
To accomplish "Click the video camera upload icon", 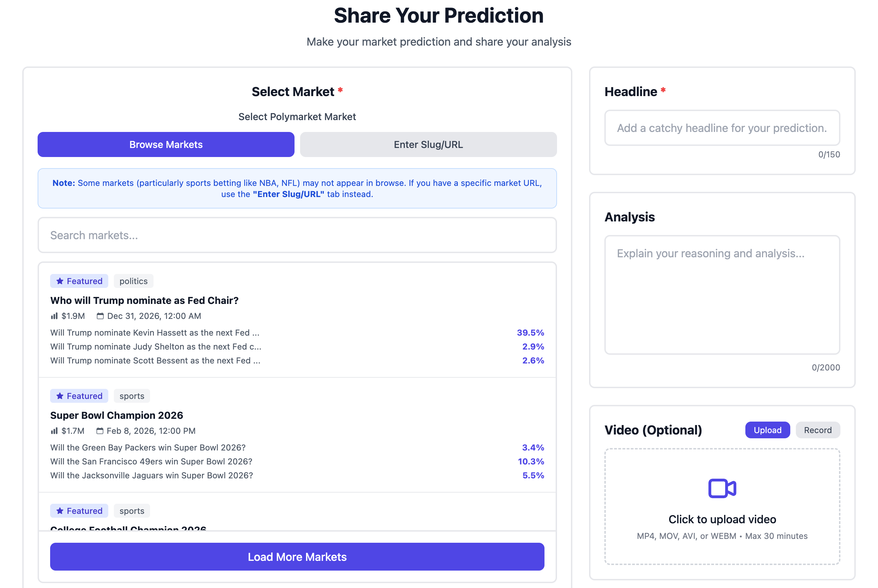I will [x=722, y=488].
